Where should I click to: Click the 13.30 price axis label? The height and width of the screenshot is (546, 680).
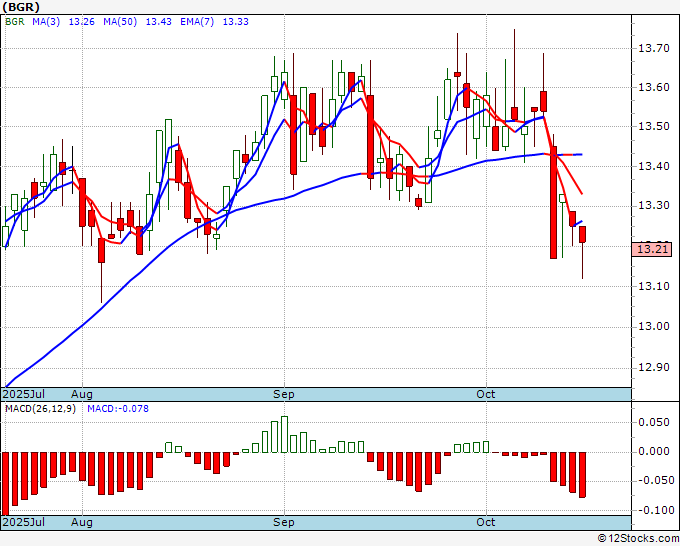tap(654, 205)
